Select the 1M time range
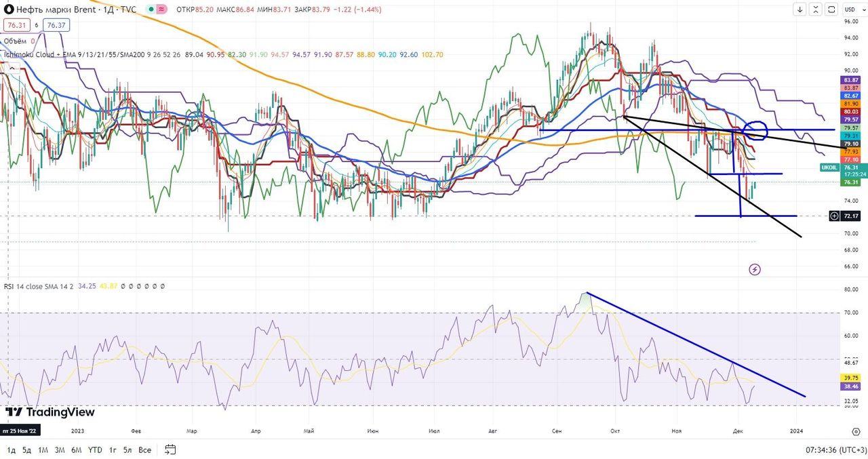 (43, 450)
